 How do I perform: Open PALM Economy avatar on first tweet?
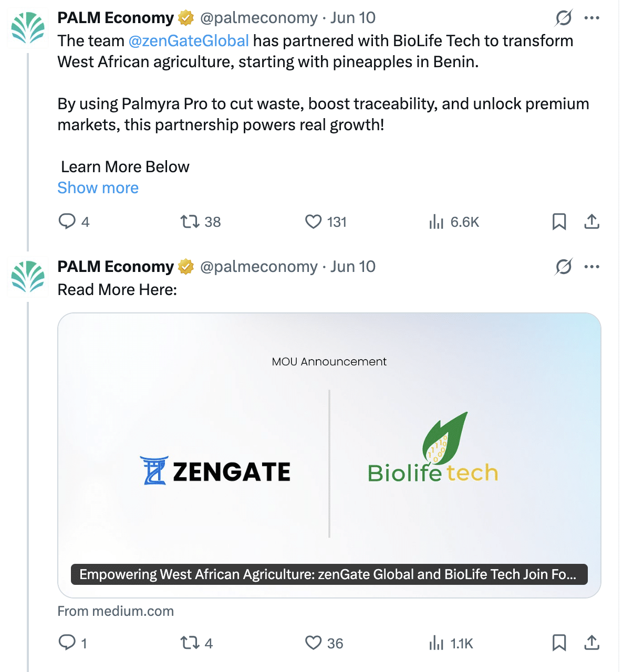tap(28, 28)
